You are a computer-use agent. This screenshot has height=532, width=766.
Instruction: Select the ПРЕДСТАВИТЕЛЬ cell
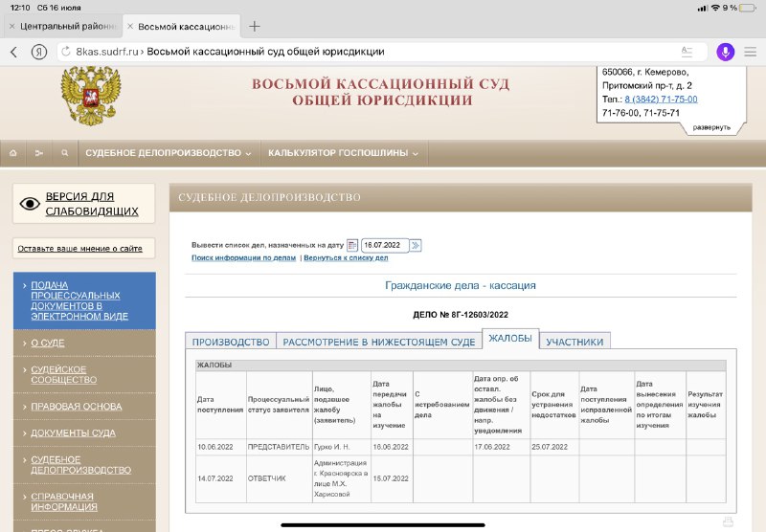point(279,447)
